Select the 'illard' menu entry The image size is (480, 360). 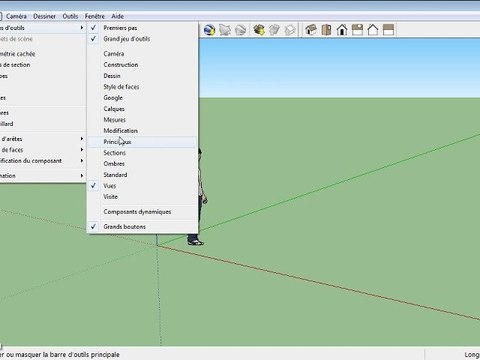pos(42,124)
